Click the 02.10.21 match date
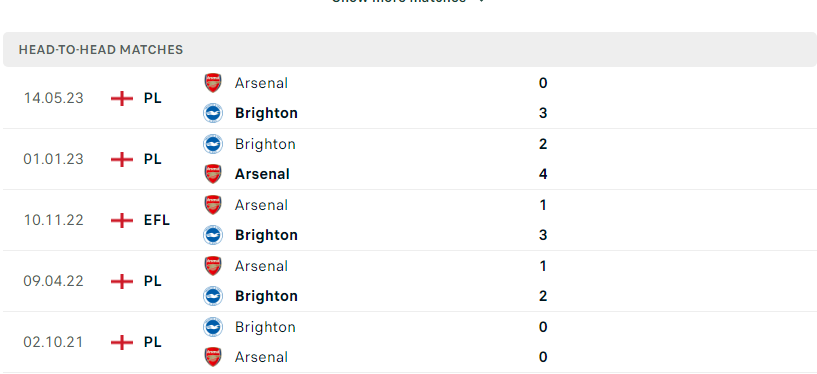 point(53,342)
